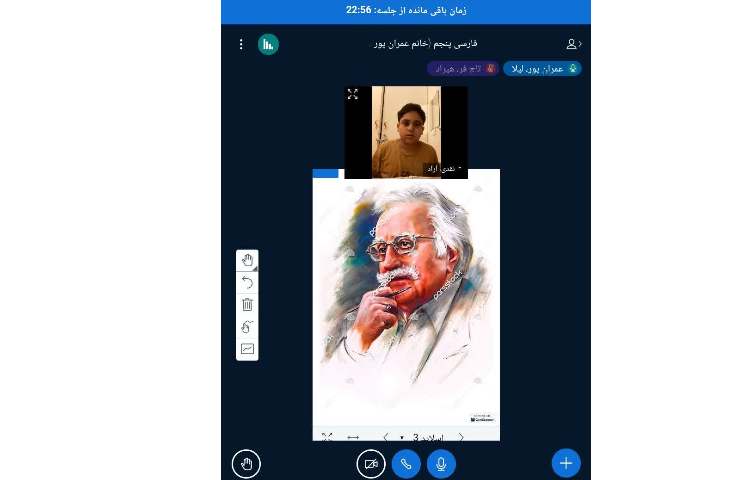
Task: Toggle multi-user whiteboard mode
Action: click(247, 327)
